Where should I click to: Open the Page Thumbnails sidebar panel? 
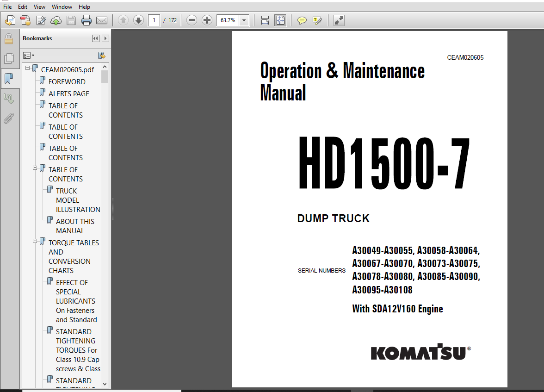(x=9, y=59)
